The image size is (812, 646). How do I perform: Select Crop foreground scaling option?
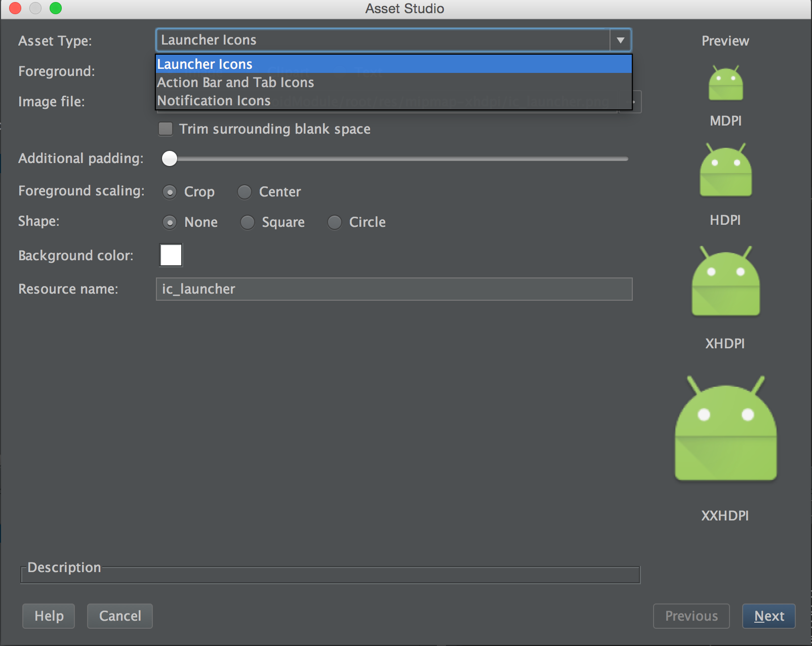(x=170, y=192)
